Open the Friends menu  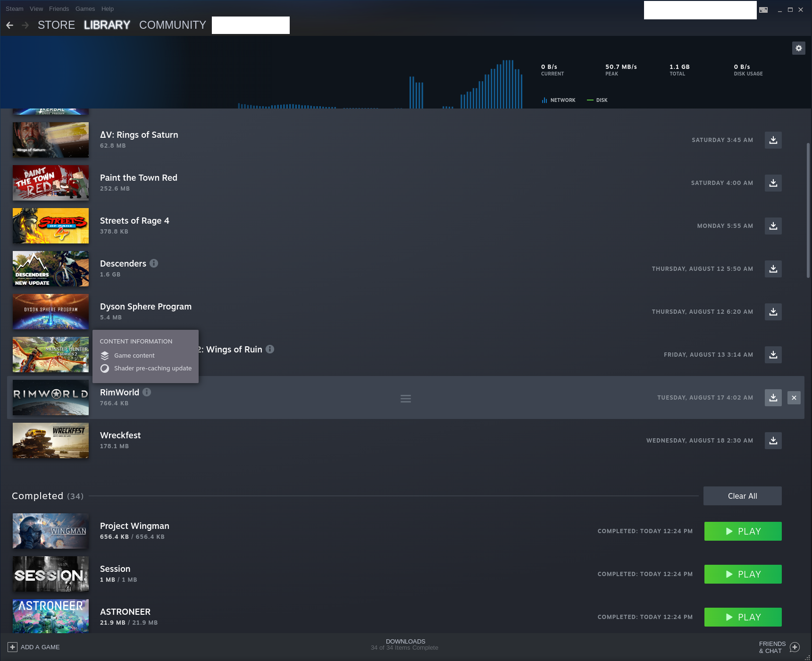[x=59, y=9]
